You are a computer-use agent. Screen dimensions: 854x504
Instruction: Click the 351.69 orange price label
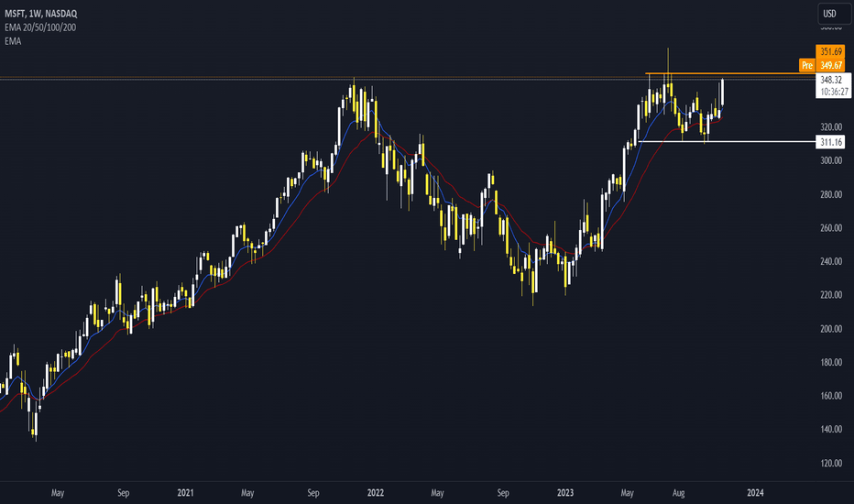point(830,51)
